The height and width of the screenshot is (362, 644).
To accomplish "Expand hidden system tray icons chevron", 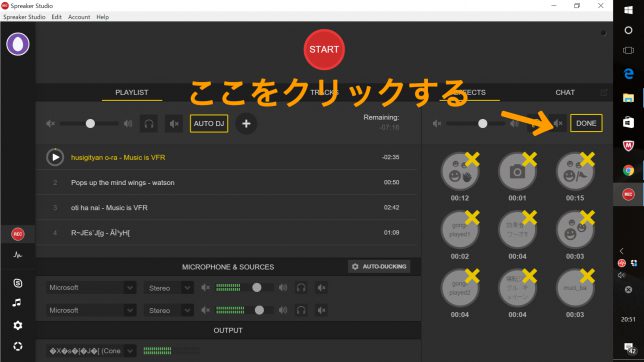I will (622, 251).
